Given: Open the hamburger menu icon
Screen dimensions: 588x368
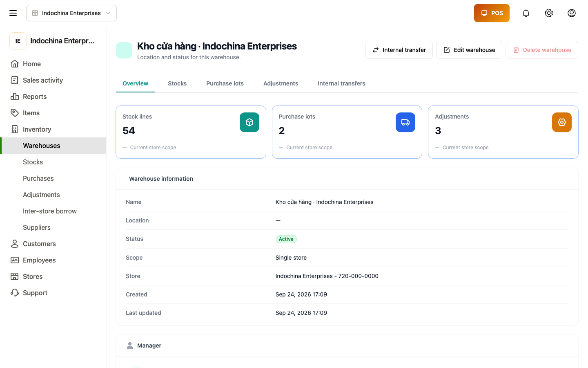Looking at the screenshot, I should [13, 13].
